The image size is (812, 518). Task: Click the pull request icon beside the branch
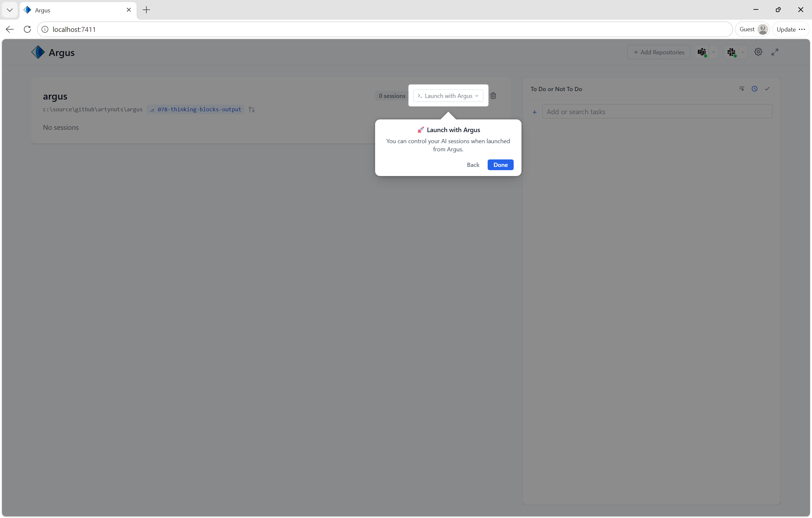[x=251, y=109]
